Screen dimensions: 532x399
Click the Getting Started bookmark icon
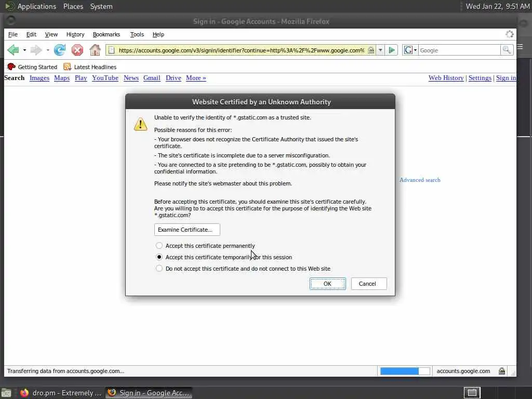[x=11, y=67]
